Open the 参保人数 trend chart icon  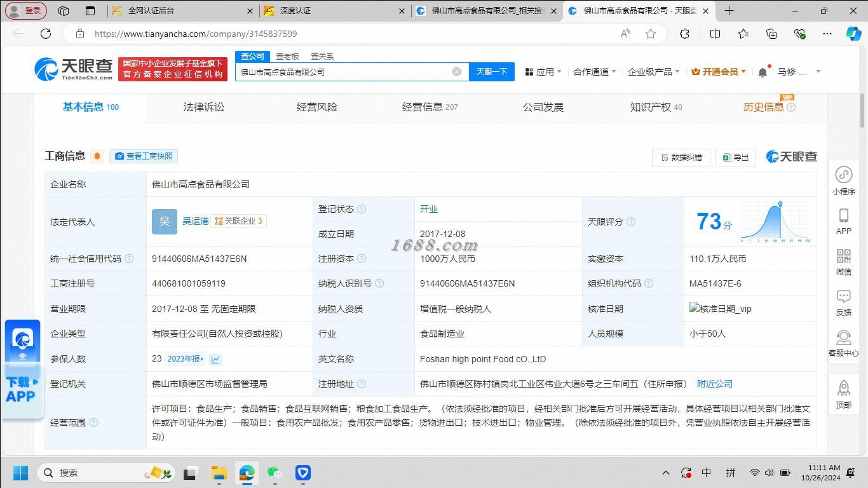pos(215,359)
